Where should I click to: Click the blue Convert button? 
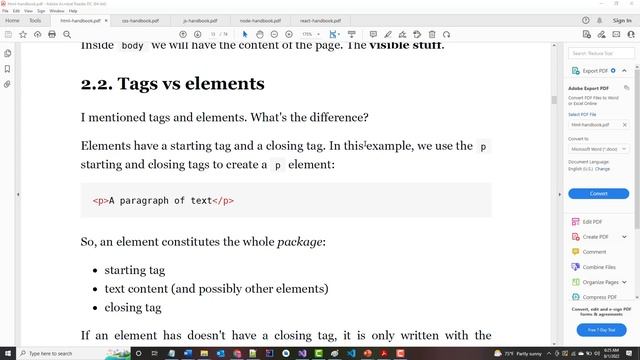point(598,193)
